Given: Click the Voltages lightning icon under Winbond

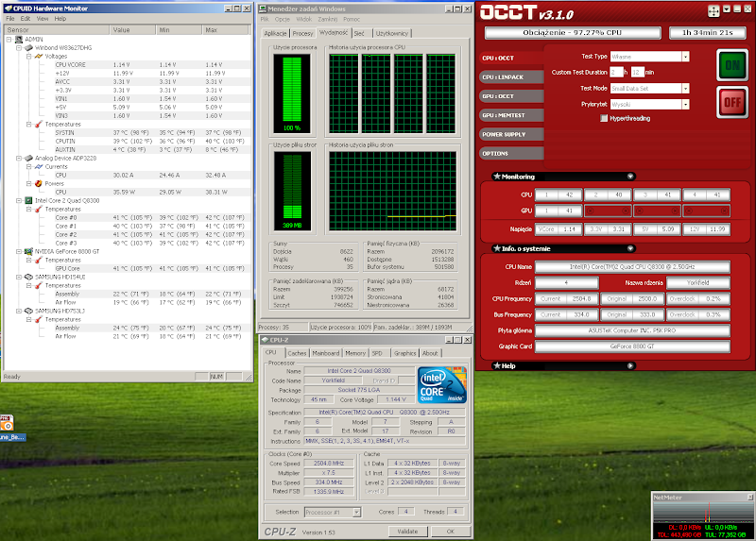Looking at the screenshot, I should 39,57.
